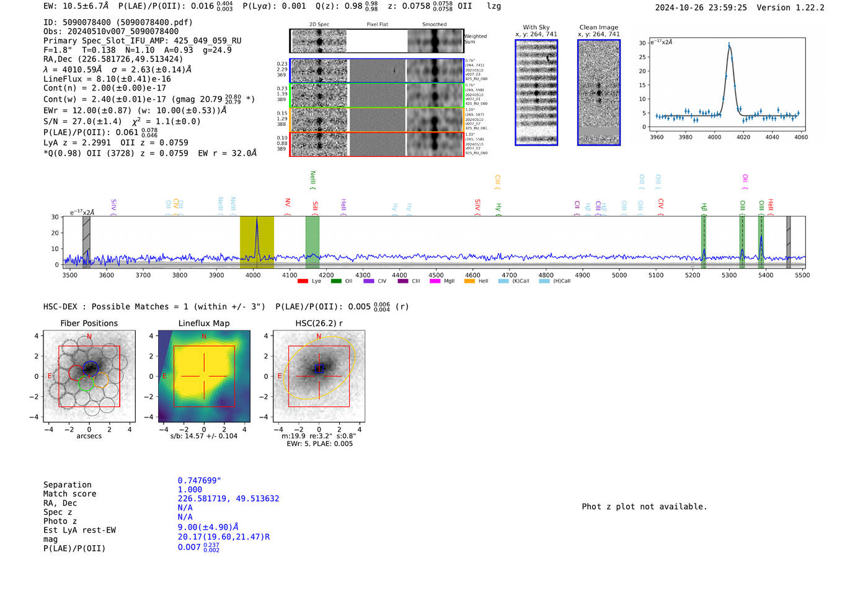Click the timestamp '2024-10-26 23:59:25'
The image size is (868, 591).
point(701,7)
